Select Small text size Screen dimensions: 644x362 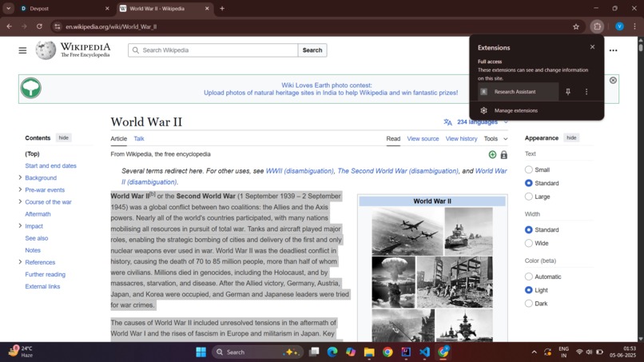coord(529,169)
